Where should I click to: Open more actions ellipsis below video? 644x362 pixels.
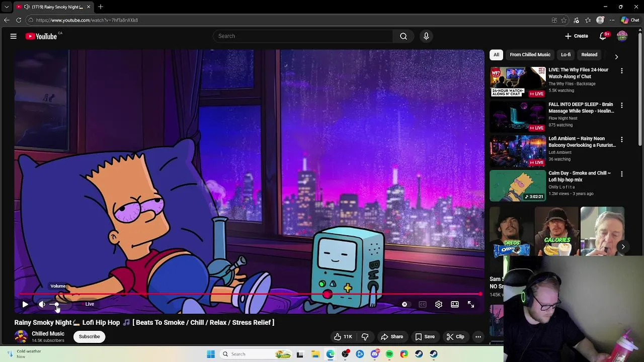478,337
